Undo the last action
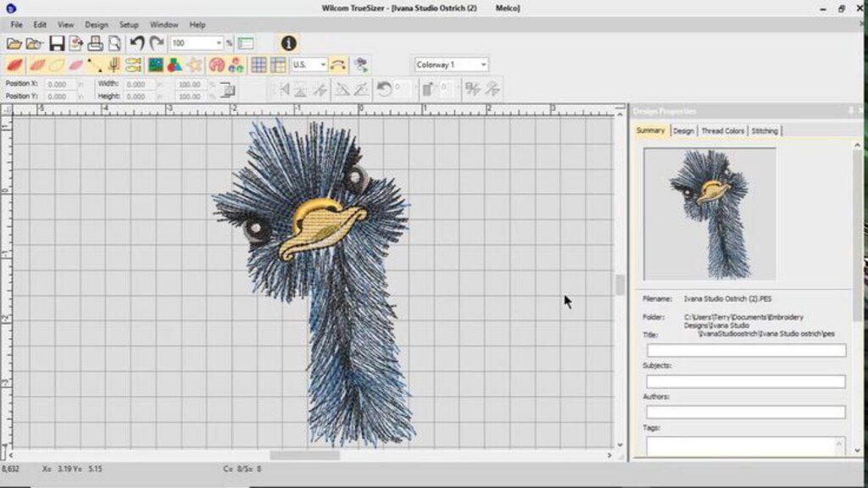868x488 pixels. point(136,42)
